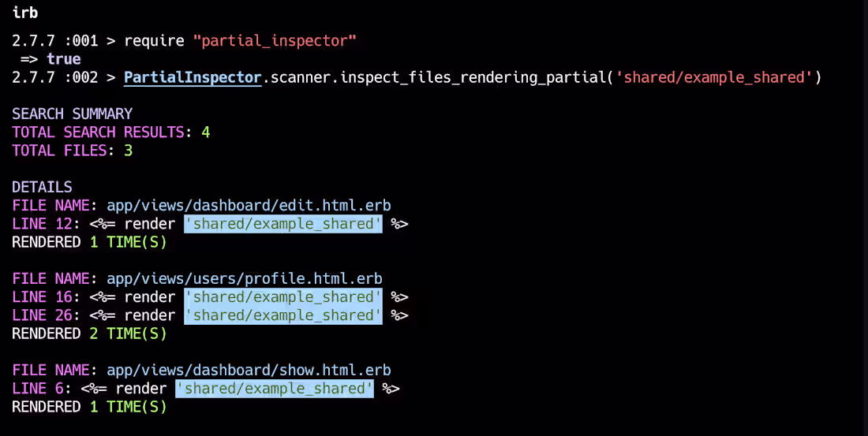Click the inspect_files_rendering_partial method name

pyautogui.click(x=474, y=77)
